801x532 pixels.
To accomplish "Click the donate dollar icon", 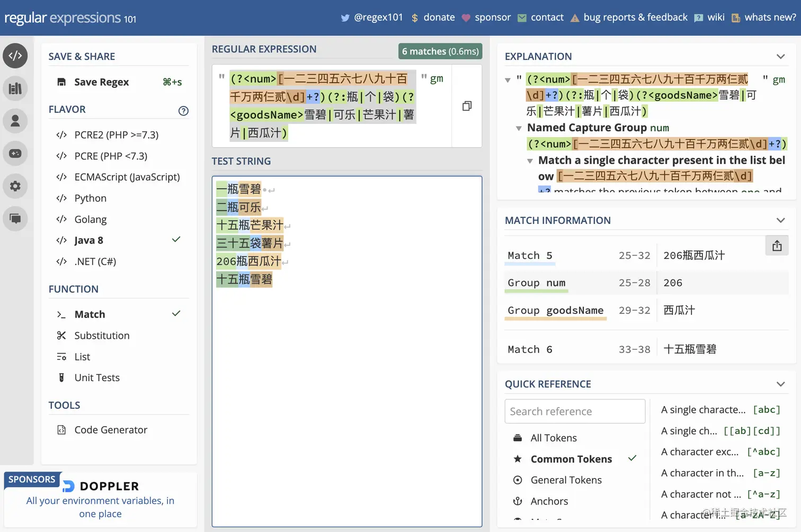I will pyautogui.click(x=415, y=18).
